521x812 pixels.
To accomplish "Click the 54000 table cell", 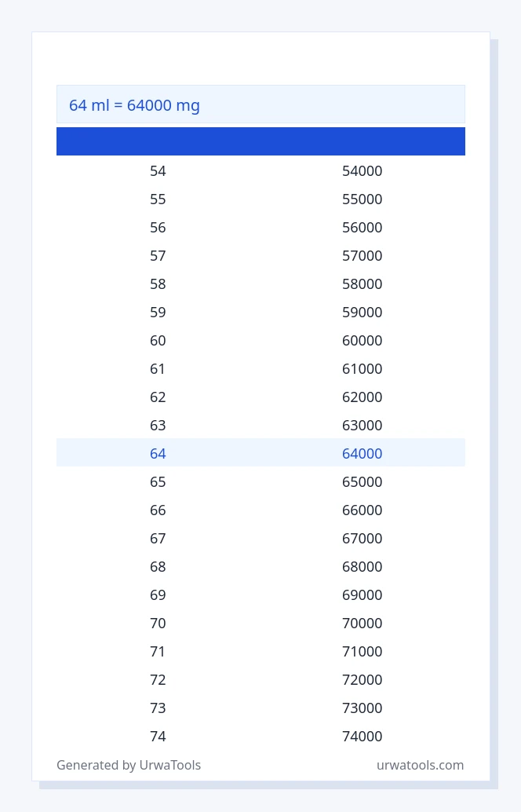I will (363, 171).
